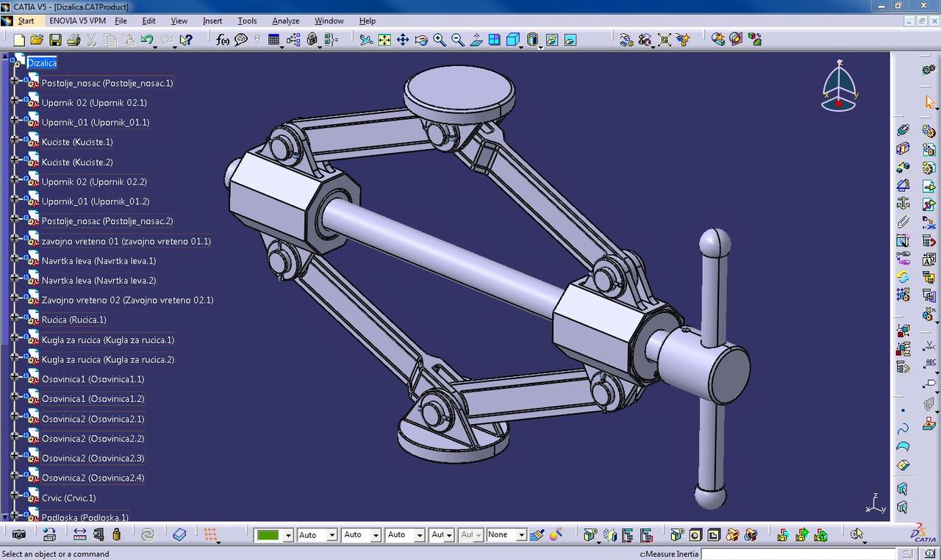
Task: Click the green graphic color swatch
Action: 268,535
